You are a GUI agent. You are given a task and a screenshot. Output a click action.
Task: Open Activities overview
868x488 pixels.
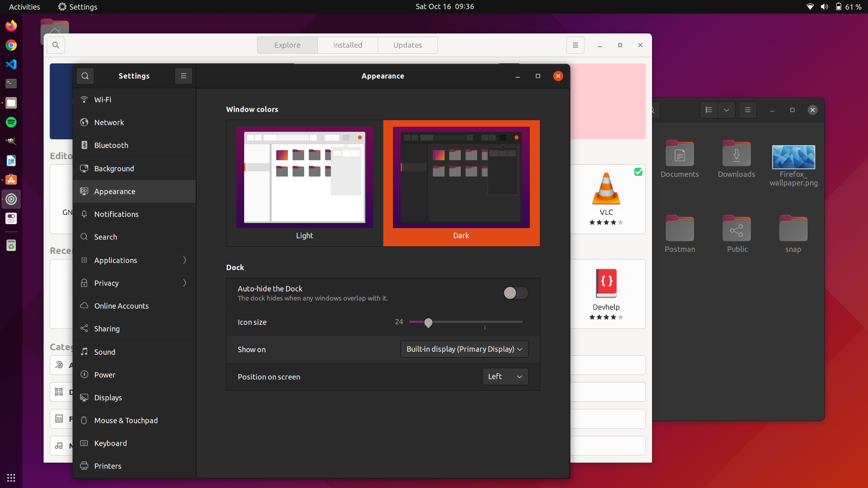(24, 7)
